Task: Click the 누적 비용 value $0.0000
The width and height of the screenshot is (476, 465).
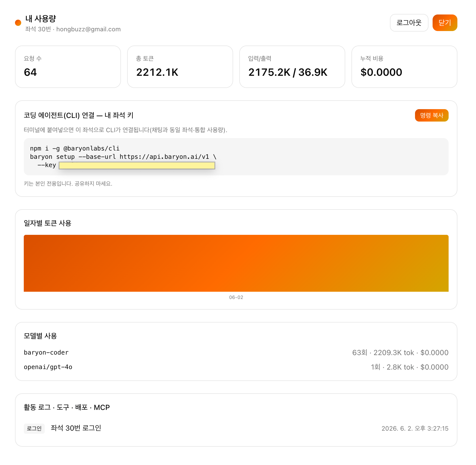Action: [x=381, y=72]
